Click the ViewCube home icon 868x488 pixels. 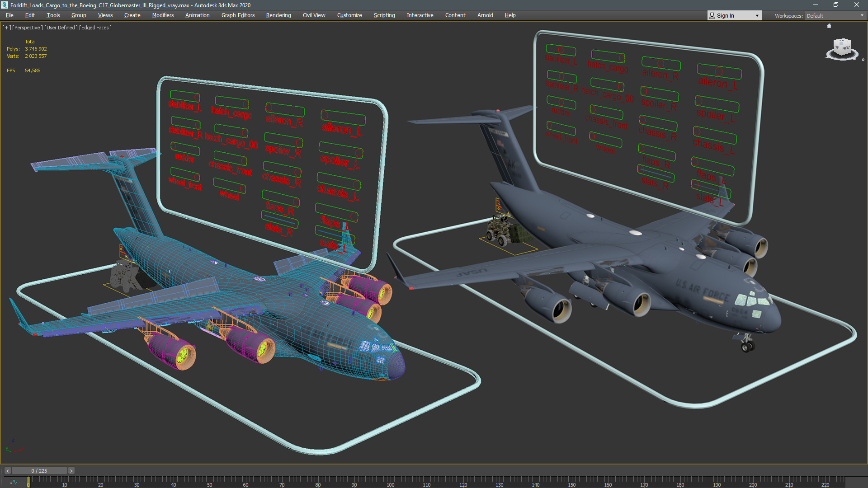point(829,26)
